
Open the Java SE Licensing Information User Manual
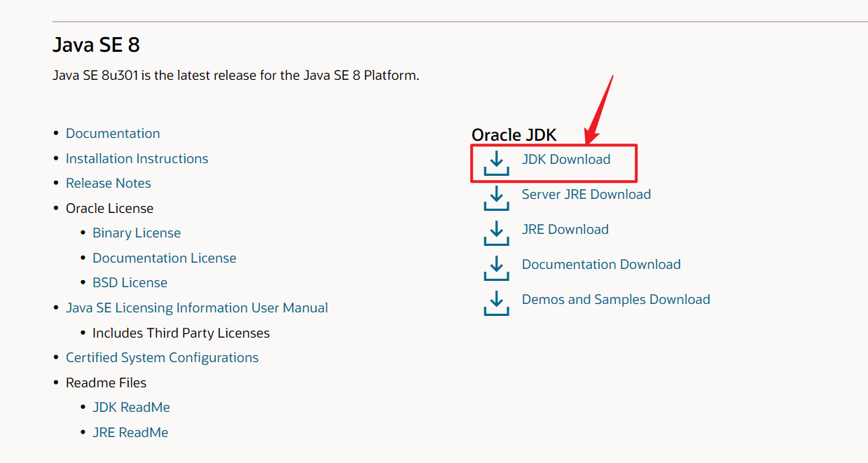[x=197, y=307]
